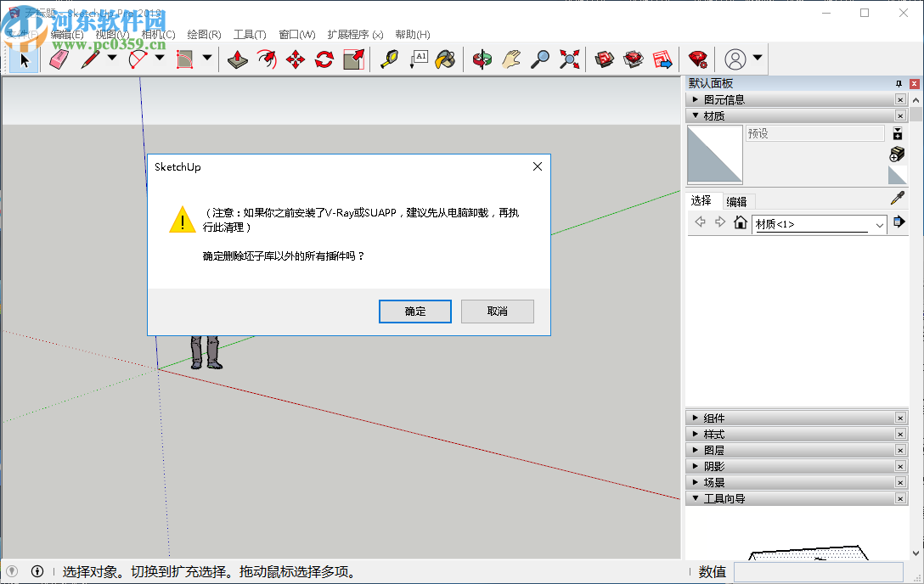Close the SketchUp warning dialog
The height and width of the screenshot is (584, 924).
[538, 166]
